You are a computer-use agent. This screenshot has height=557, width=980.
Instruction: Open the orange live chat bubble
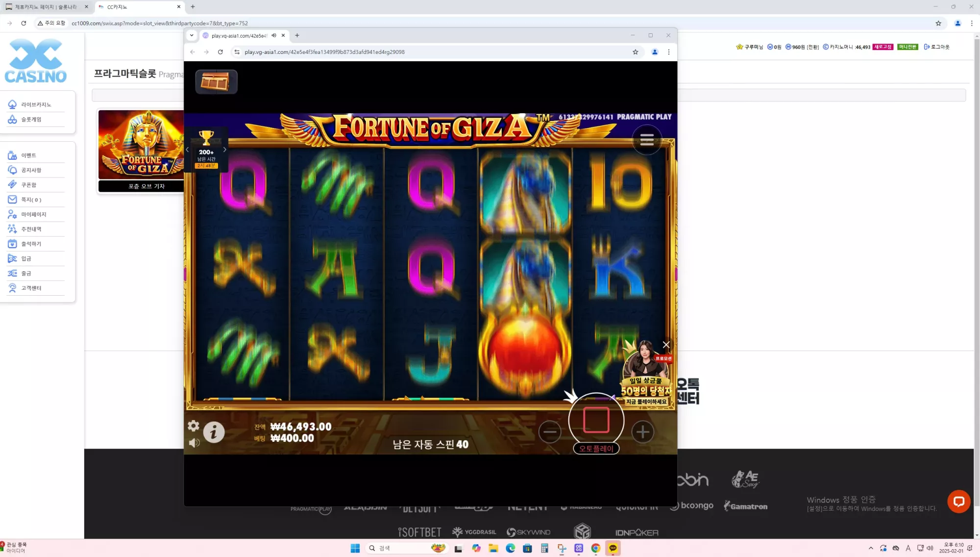pyautogui.click(x=959, y=502)
